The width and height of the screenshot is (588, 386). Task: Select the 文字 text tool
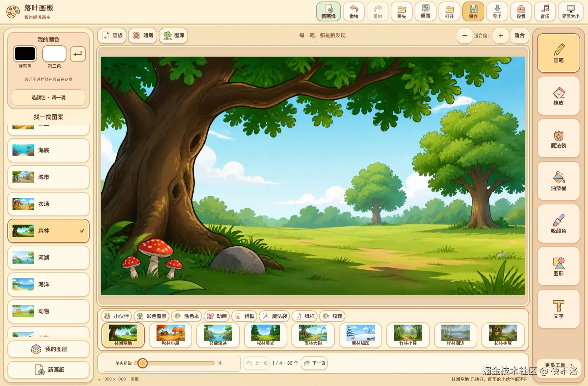[x=559, y=309]
